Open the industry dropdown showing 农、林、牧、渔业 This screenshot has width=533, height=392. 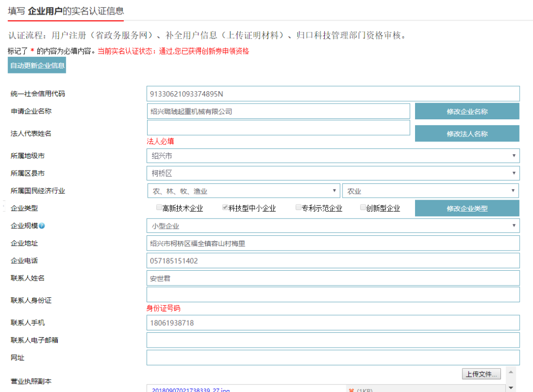click(244, 191)
